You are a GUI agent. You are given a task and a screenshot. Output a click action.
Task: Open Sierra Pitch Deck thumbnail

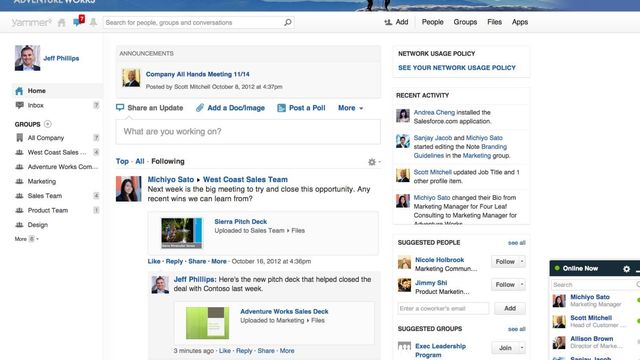182,233
